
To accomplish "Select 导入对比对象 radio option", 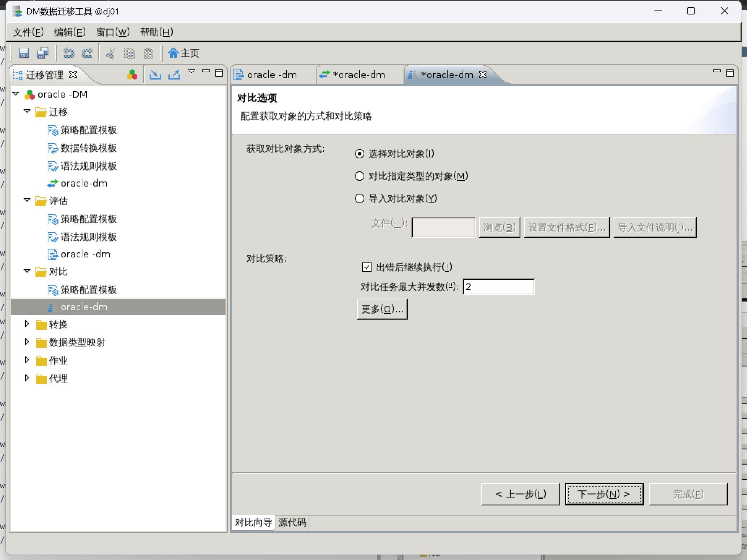I will coord(360,198).
